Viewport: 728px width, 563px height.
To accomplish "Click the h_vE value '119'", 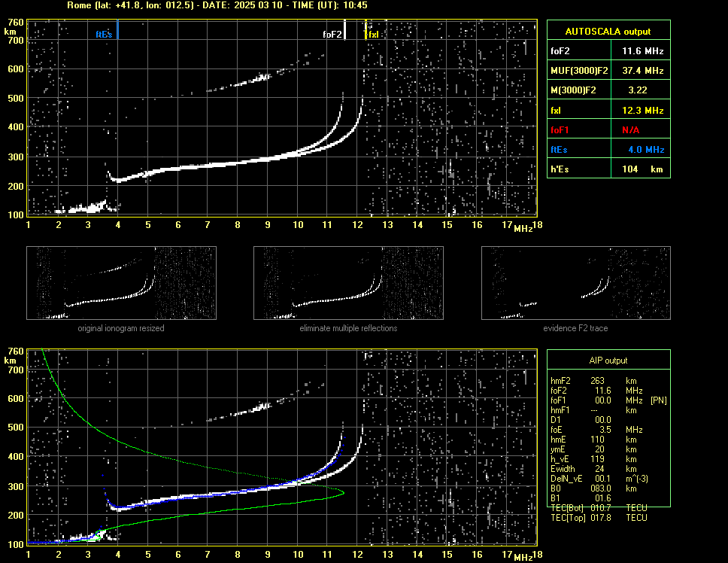I will (598, 459).
